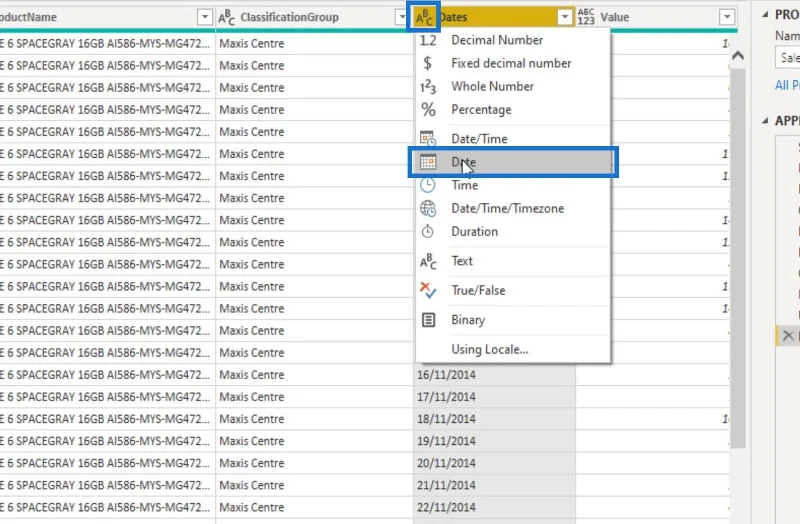800x524 pixels.
Task: Choose True/False data type
Action: [513, 290]
